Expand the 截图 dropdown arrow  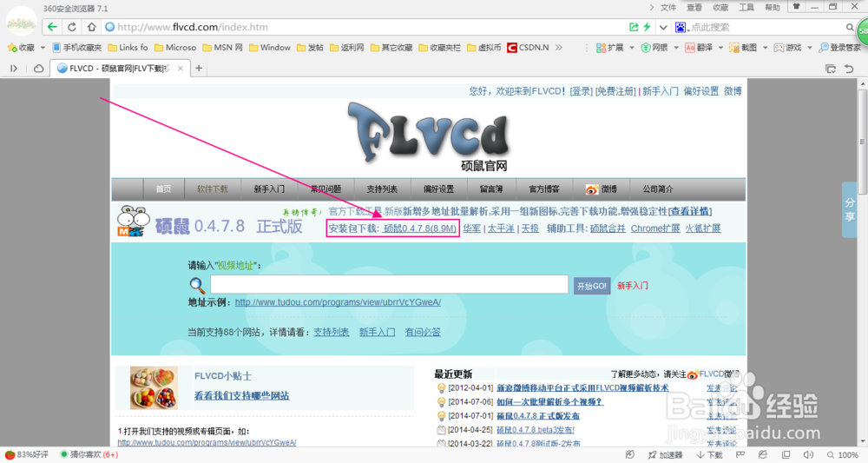(765, 48)
